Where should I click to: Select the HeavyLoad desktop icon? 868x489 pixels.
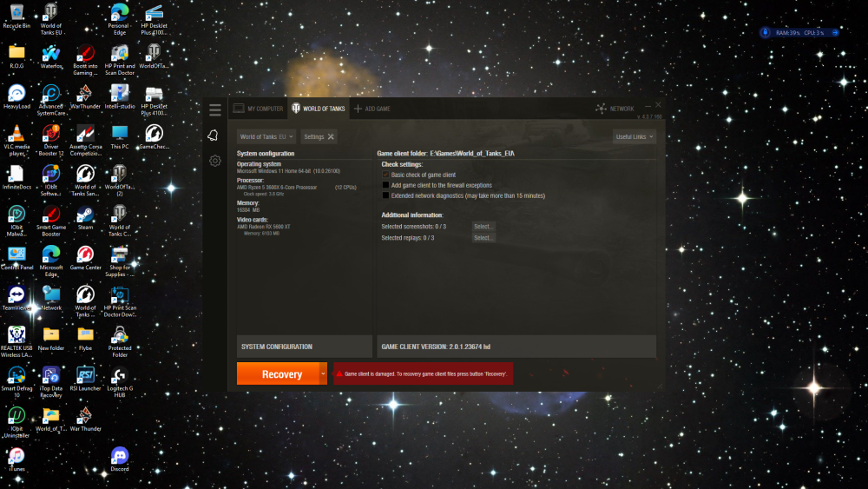[16, 97]
